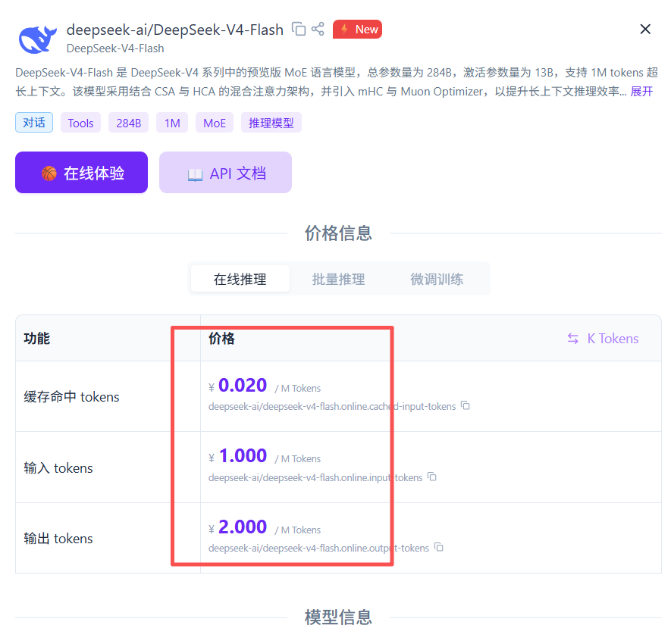Open the API 文档 documentation
The height and width of the screenshot is (644, 671).
click(x=225, y=172)
